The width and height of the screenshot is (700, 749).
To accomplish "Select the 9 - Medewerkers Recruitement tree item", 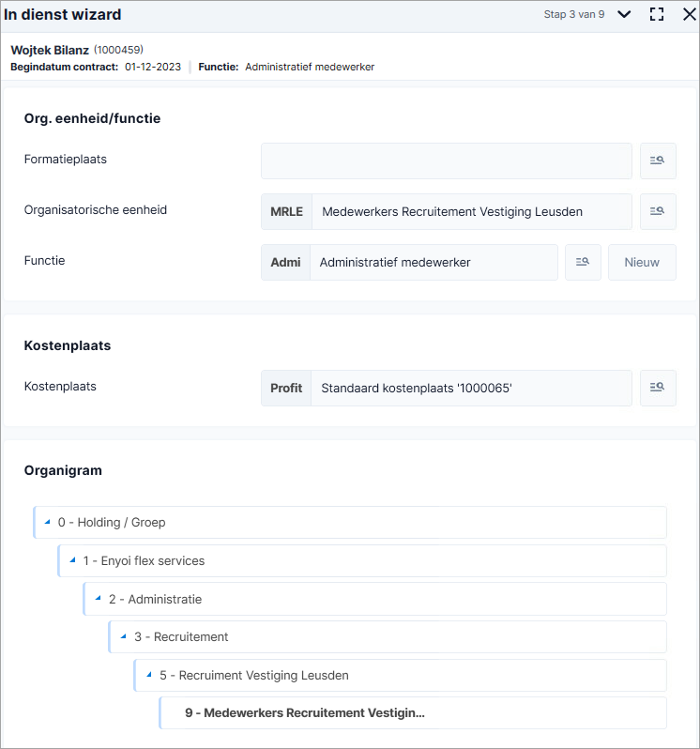I will 413,712.
